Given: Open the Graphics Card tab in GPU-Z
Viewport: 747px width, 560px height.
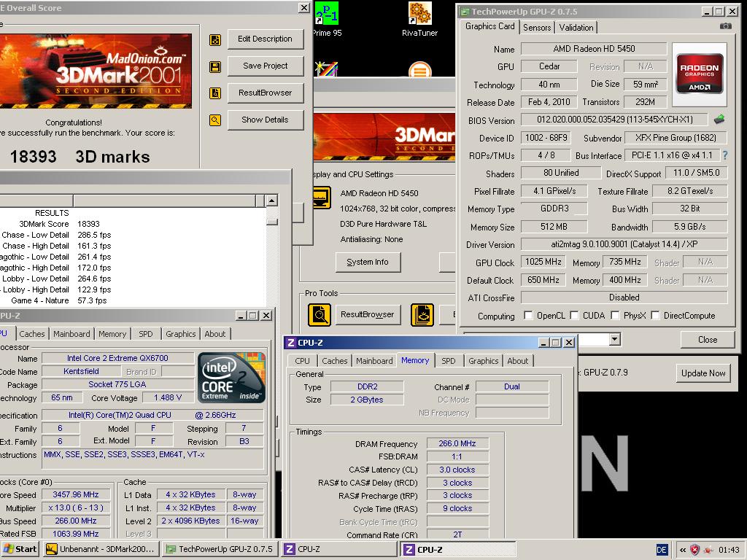Looking at the screenshot, I should click(x=489, y=27).
